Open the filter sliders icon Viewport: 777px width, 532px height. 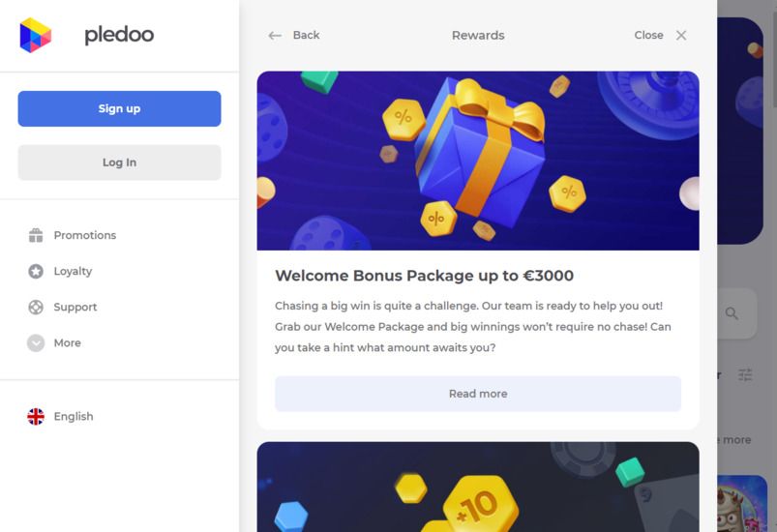click(745, 374)
